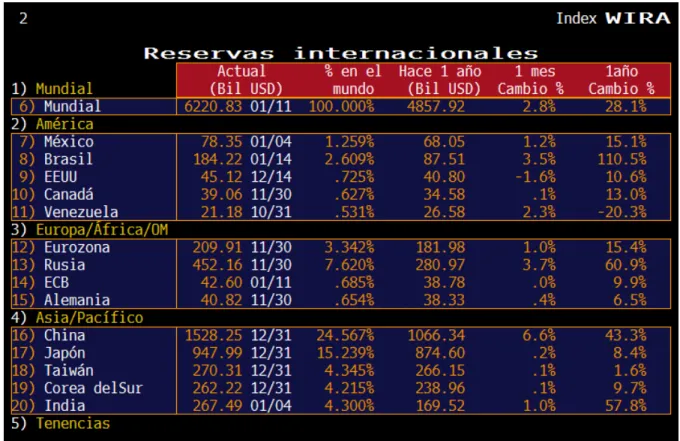Viewport: 680px width, 441px height.
Task: Select the 10) Canadá row
Action: pos(340,194)
